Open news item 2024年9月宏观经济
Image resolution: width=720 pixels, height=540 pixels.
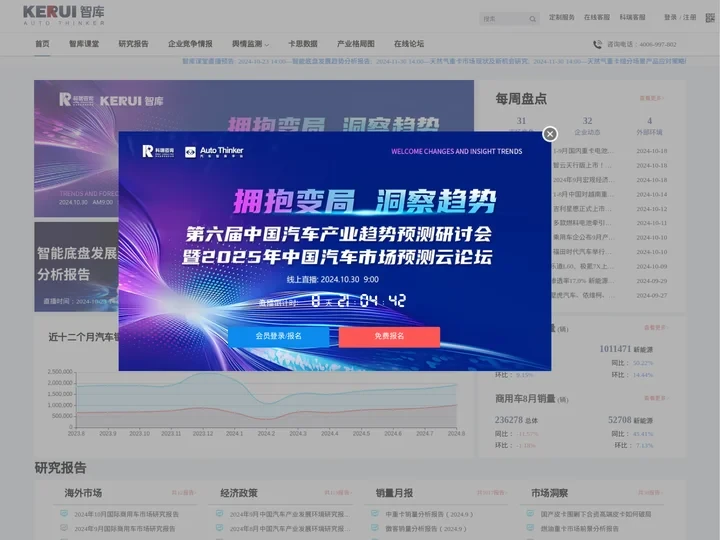point(583,180)
